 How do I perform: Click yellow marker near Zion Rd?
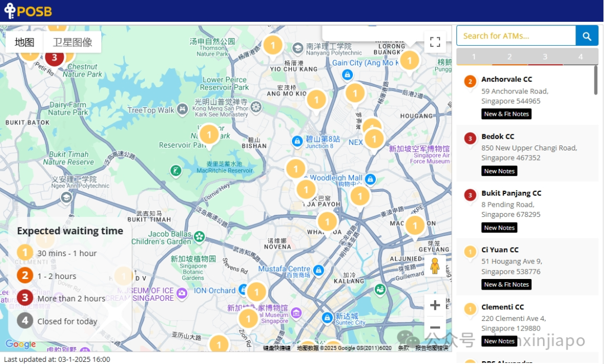click(x=248, y=319)
